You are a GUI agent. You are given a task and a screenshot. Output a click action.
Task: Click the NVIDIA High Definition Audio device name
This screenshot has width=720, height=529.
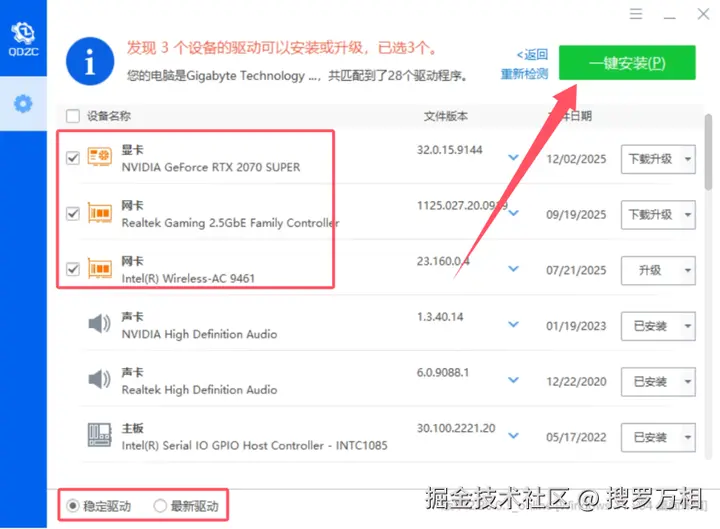(199, 334)
